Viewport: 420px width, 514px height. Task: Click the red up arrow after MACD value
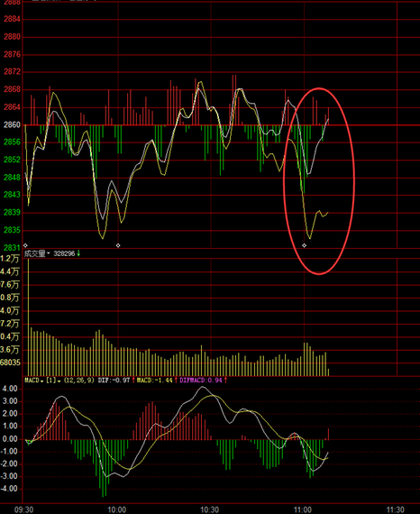pos(176,381)
